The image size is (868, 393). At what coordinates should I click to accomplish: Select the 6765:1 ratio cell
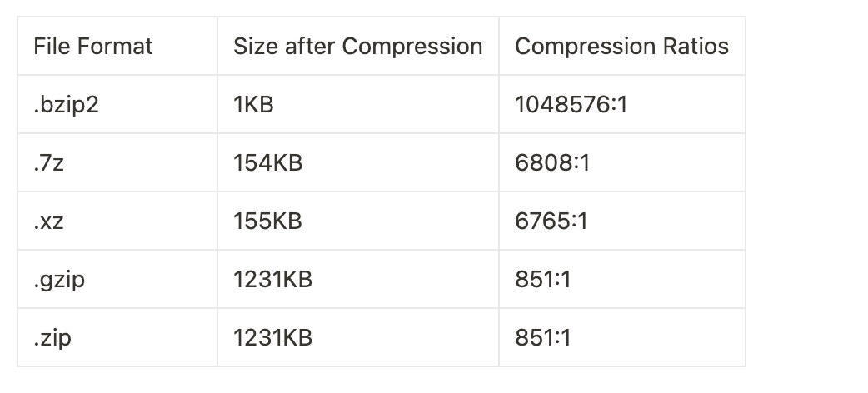point(551,221)
